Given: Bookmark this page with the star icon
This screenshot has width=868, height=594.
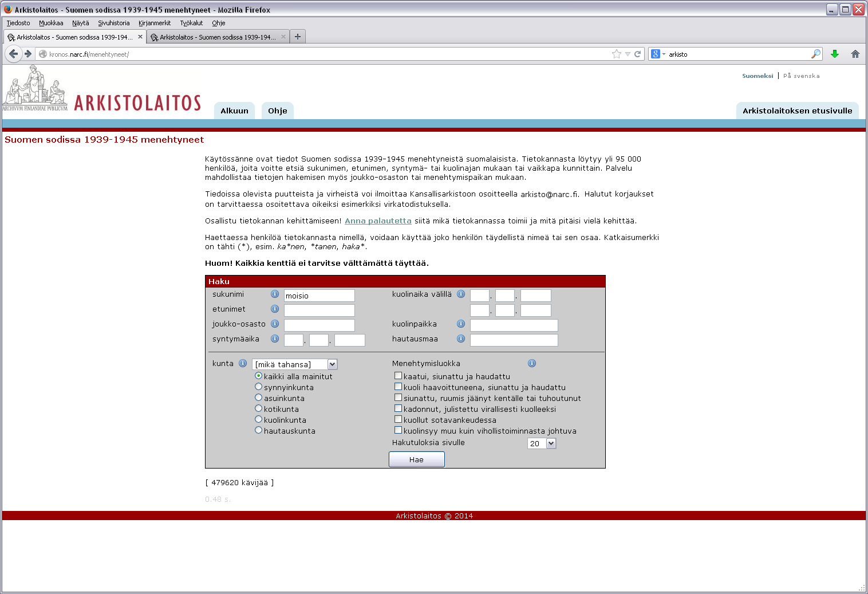Looking at the screenshot, I should tap(617, 54).
